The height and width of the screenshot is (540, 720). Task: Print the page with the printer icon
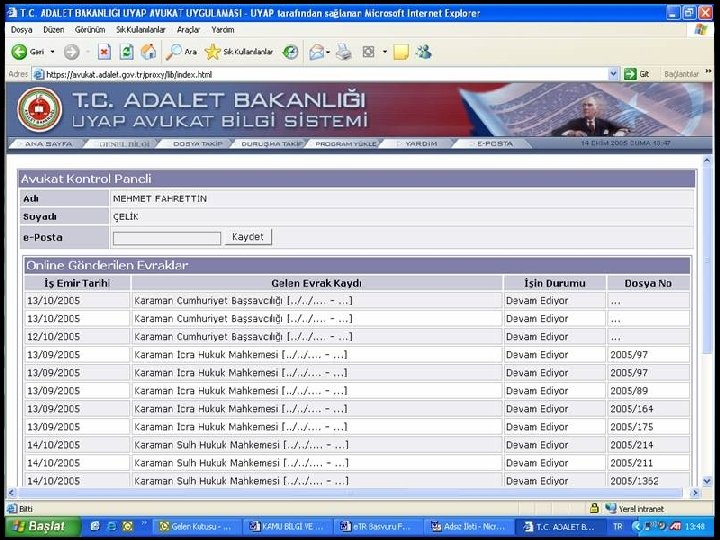[343, 52]
